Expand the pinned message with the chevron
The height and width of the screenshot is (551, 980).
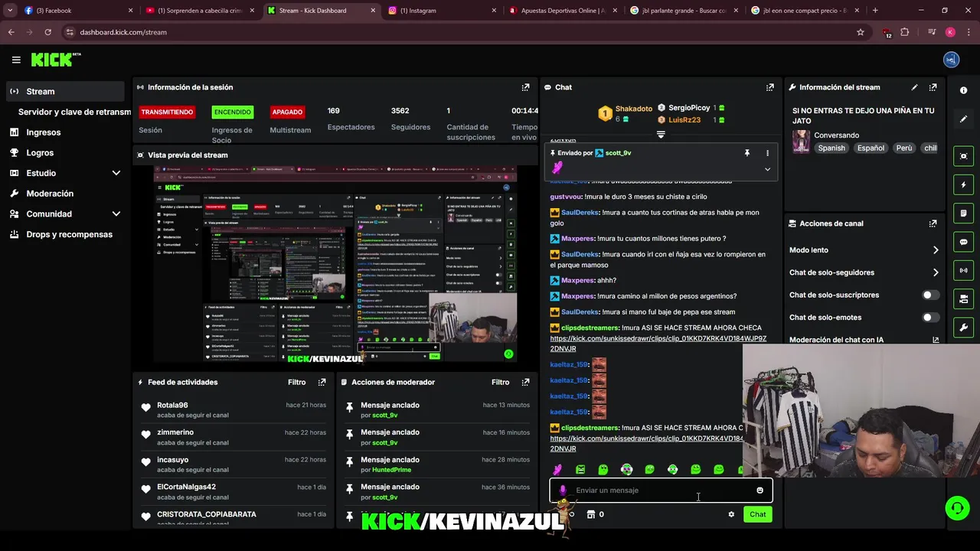[767, 169]
